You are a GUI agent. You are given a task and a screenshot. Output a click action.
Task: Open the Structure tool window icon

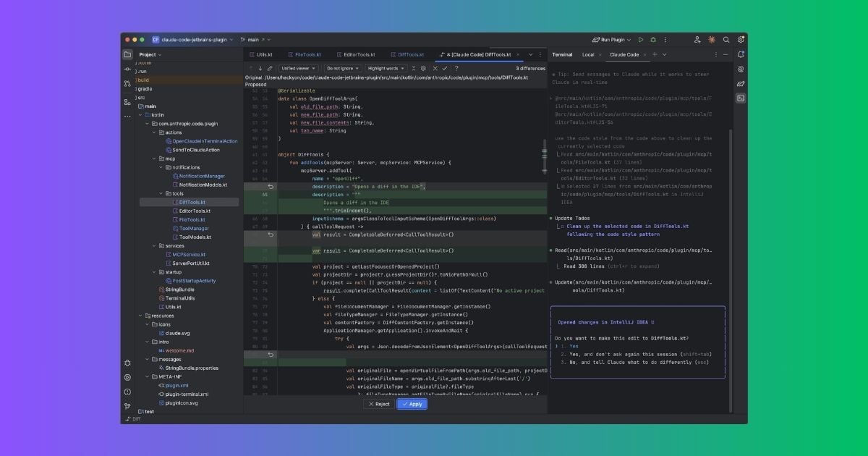[x=127, y=101]
